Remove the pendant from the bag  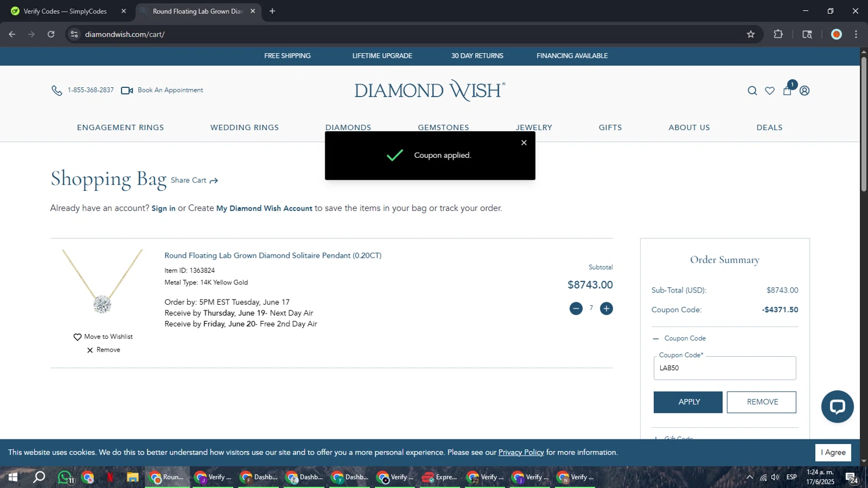104,350
